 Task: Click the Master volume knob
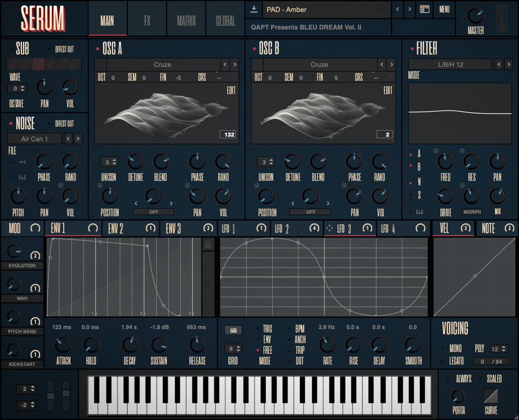coord(476,16)
